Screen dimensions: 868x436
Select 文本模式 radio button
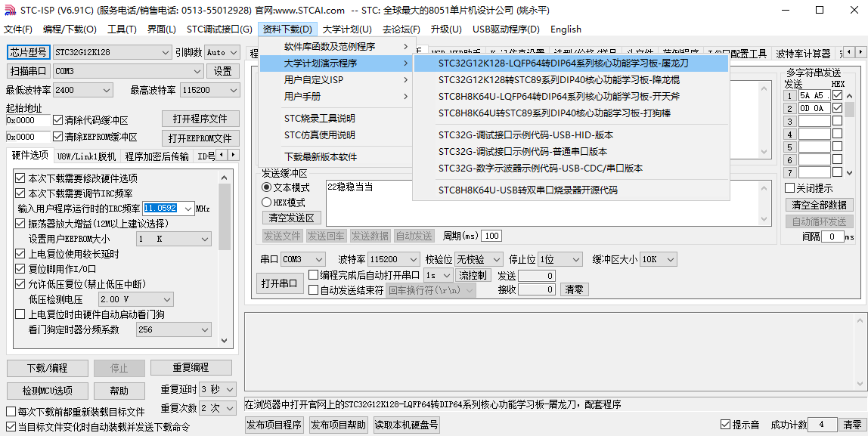[267, 187]
